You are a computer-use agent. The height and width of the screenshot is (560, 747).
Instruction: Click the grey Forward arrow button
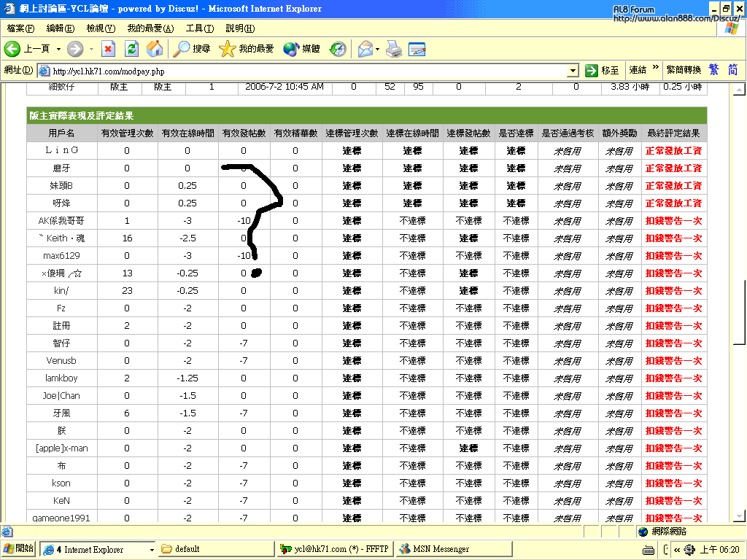click(75, 49)
